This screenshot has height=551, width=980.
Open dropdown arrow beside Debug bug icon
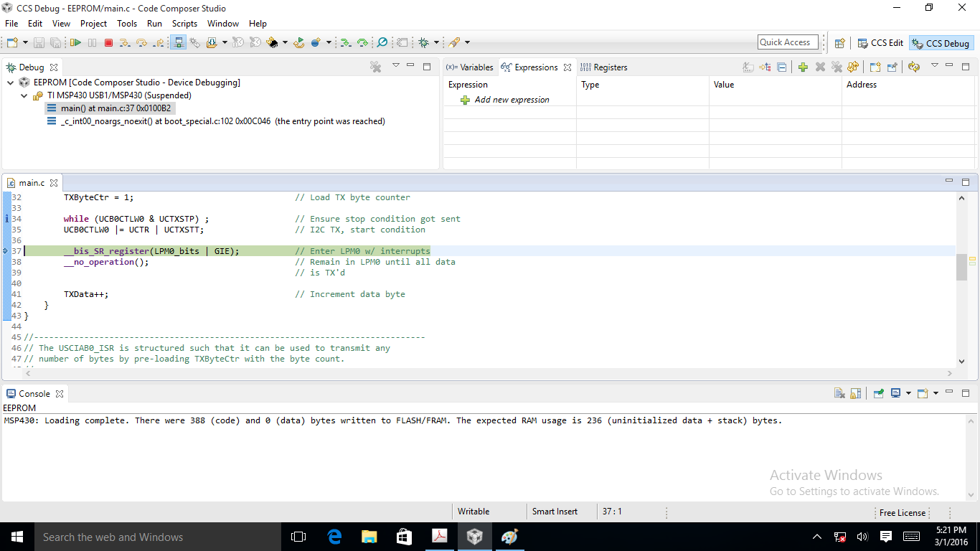tap(436, 43)
